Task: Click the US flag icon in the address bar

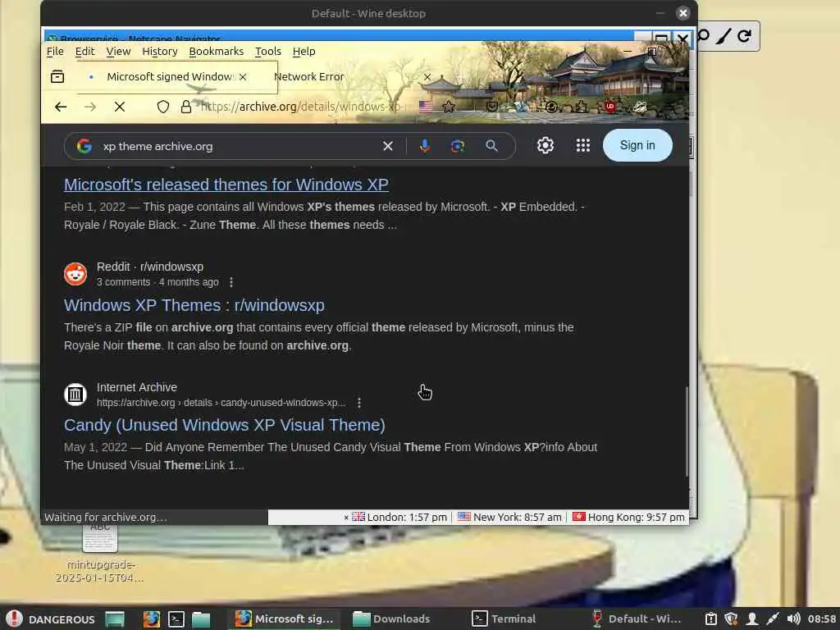Action: 427,107
